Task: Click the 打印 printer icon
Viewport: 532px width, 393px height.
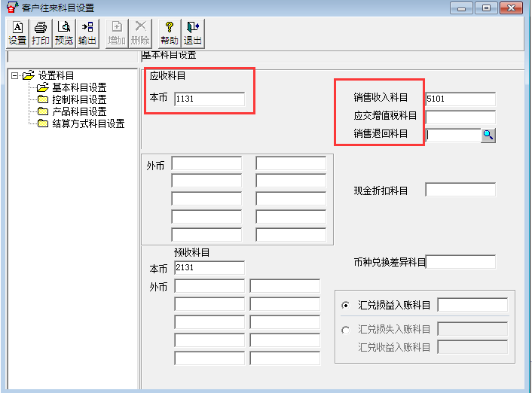Action: click(40, 33)
